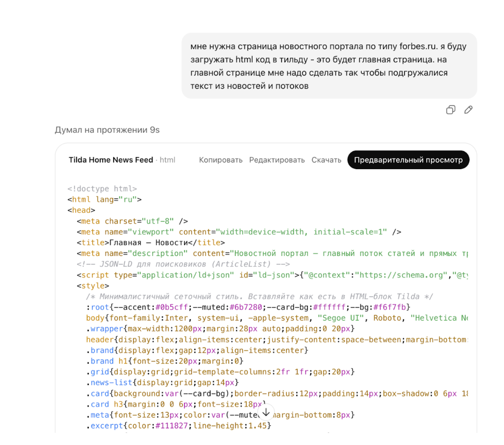The width and height of the screenshot is (504, 445).
Task: Copy the user message with the copy icon
Action: pyautogui.click(x=451, y=110)
